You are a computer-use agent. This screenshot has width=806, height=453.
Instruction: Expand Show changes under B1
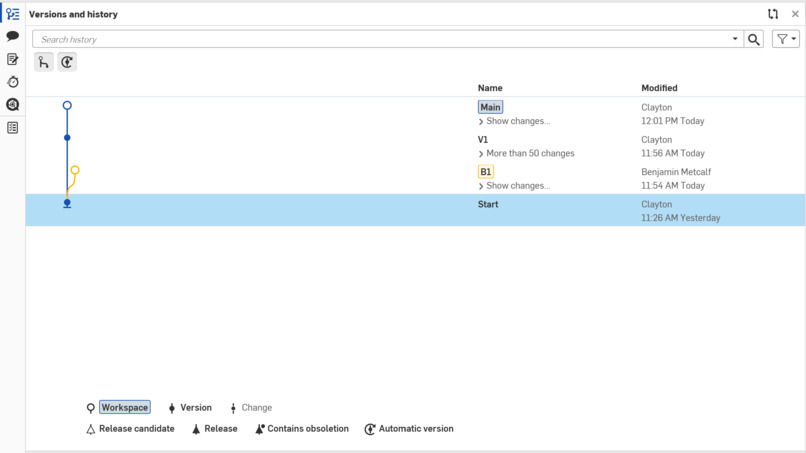(x=514, y=186)
